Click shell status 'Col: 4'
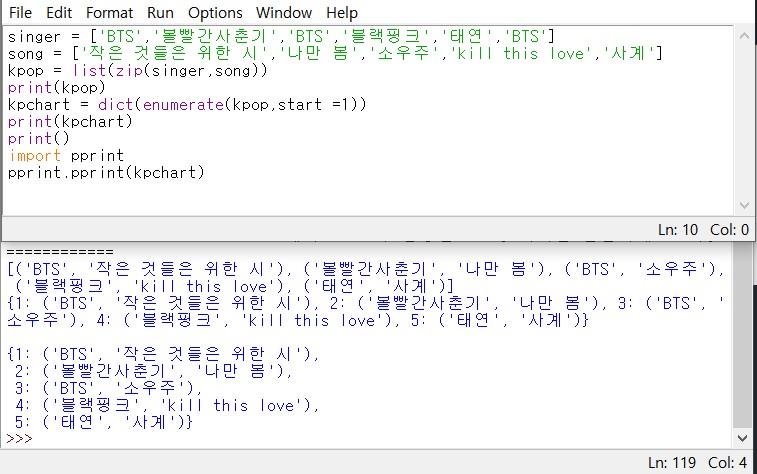Viewport: 757px width, 474px height. [727, 462]
